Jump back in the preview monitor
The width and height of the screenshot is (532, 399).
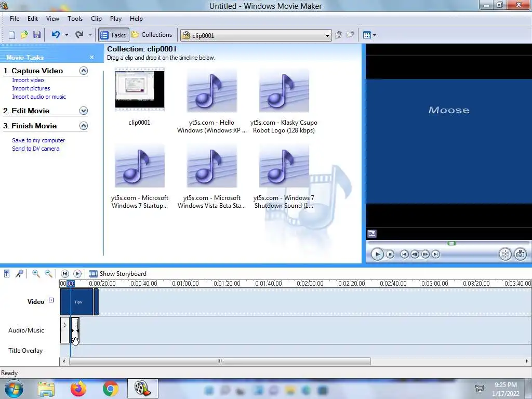point(404,254)
